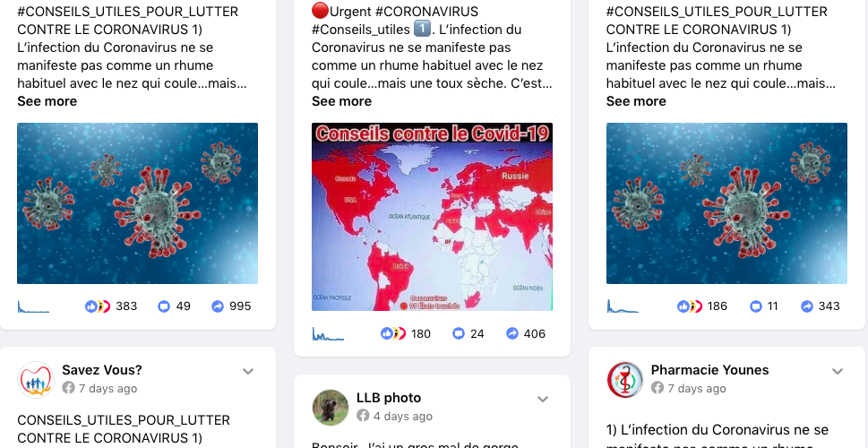Open the Savez Vous? profile avatar
This screenshot has height=448, width=868.
point(36,380)
